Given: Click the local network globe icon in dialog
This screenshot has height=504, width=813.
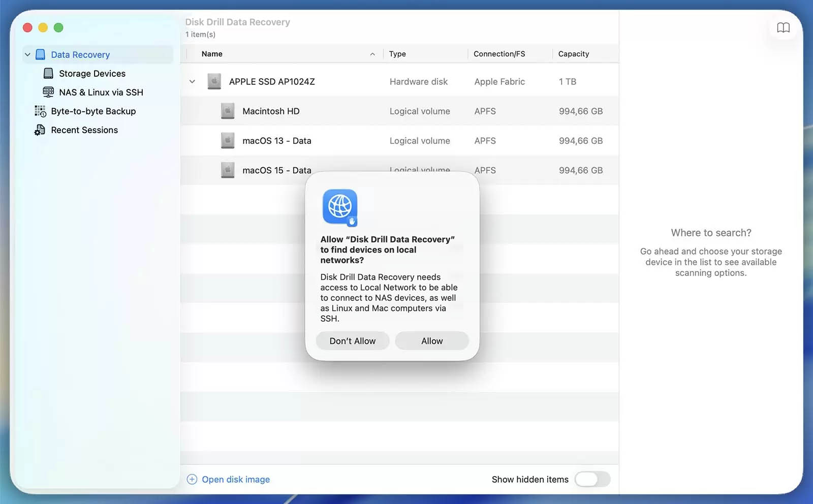Looking at the screenshot, I should click(340, 207).
